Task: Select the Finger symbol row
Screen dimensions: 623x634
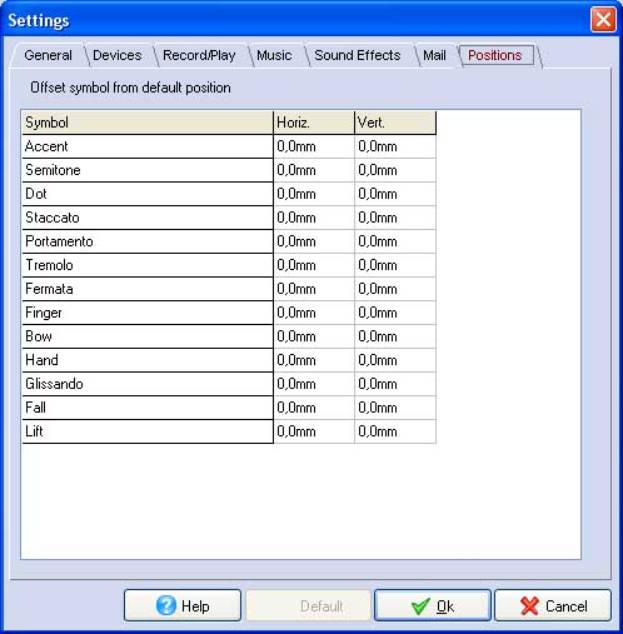Action: click(148, 313)
